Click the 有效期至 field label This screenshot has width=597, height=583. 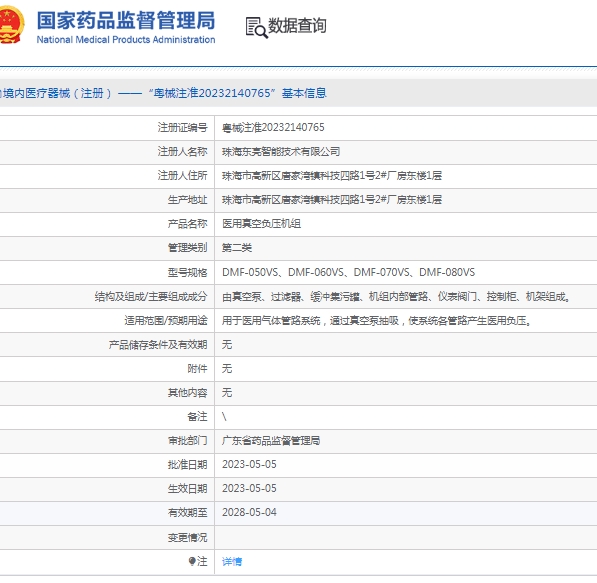[187, 513]
